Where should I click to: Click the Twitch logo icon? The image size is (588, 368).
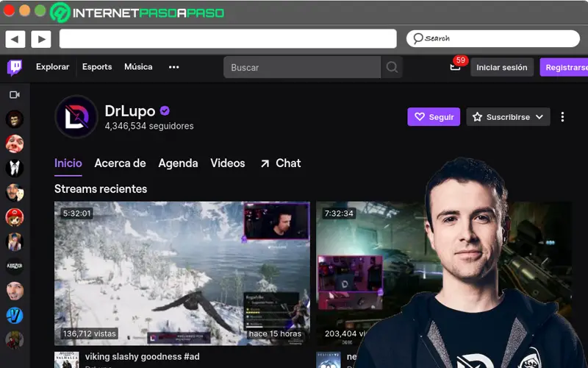pyautogui.click(x=15, y=68)
